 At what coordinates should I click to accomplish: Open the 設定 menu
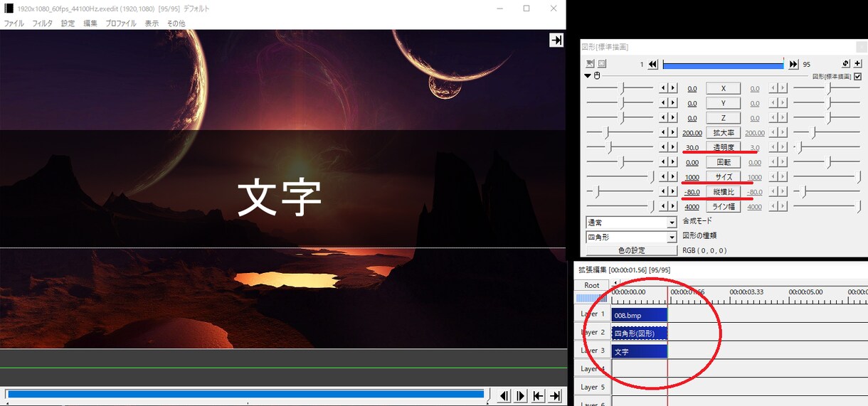click(68, 23)
